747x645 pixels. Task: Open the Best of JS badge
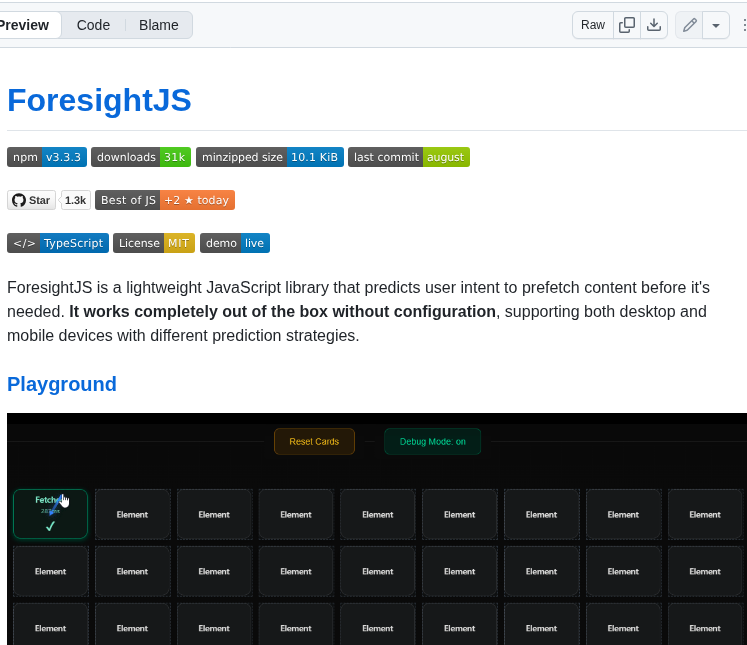pos(165,200)
